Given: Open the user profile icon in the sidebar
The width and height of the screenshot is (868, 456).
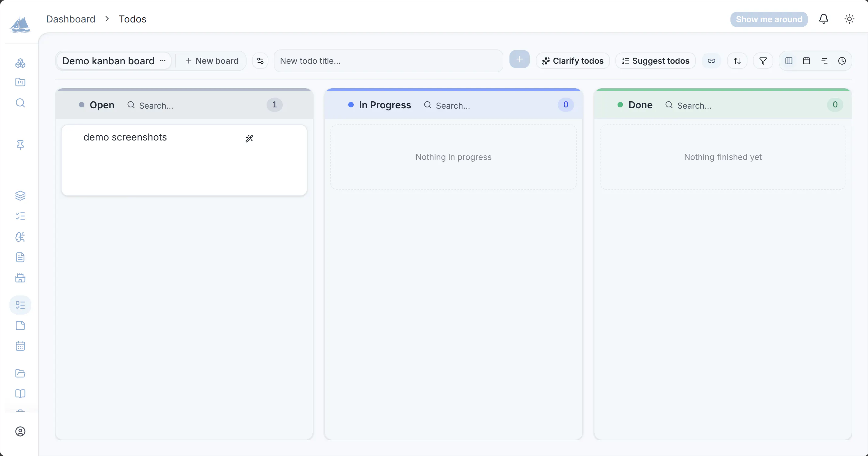Looking at the screenshot, I should point(20,431).
